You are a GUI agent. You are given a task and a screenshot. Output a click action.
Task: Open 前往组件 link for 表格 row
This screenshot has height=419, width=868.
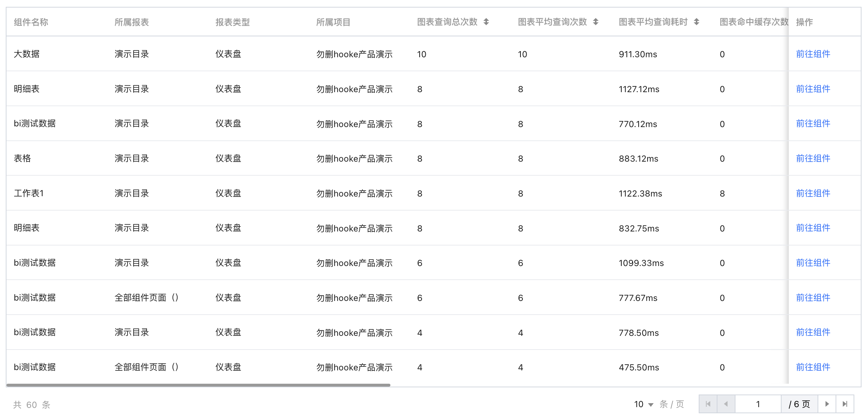coord(813,158)
